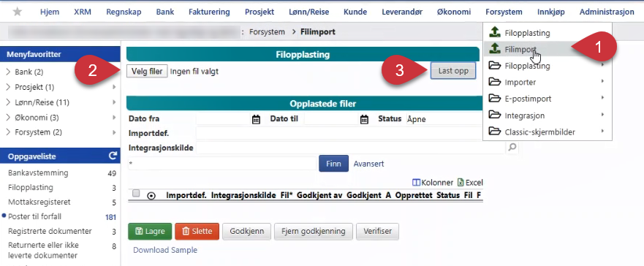The width and height of the screenshot is (644, 266).
Task: Open the Dato til calendar picker
Action: tap(364, 119)
